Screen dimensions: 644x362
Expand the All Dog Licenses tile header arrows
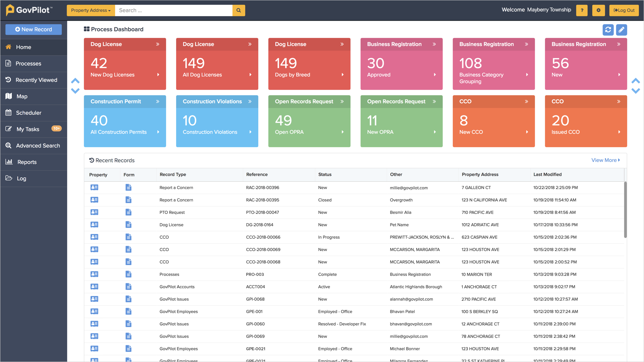[250, 44]
